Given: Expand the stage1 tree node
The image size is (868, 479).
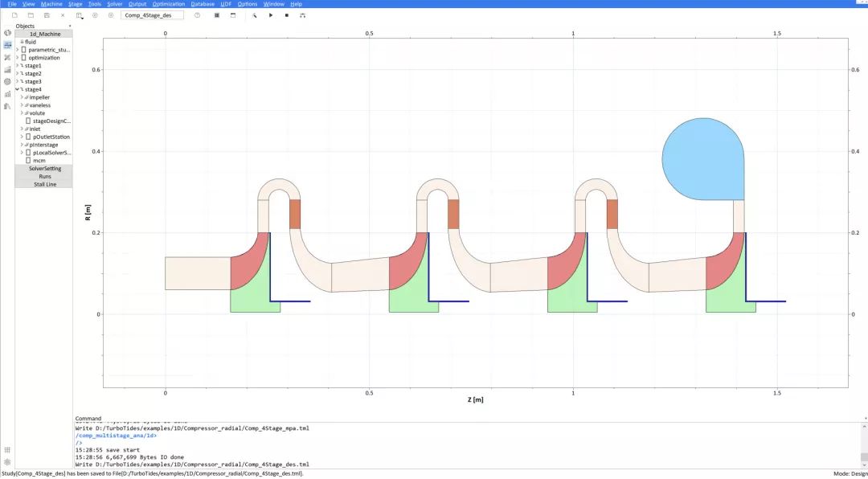Looking at the screenshot, I should click(17, 66).
